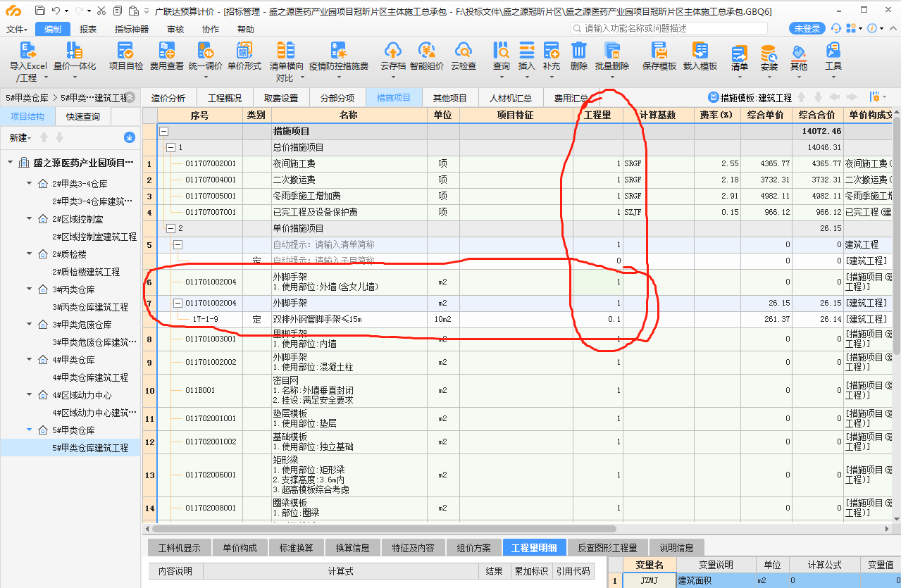Collapse the 单价措施项目 row group

click(x=170, y=228)
